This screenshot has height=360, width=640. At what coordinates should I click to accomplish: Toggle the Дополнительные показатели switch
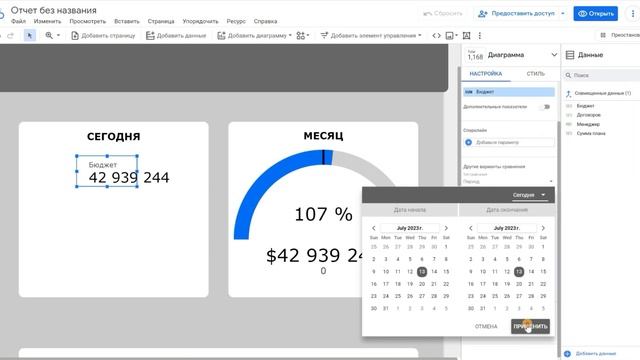[x=545, y=107]
